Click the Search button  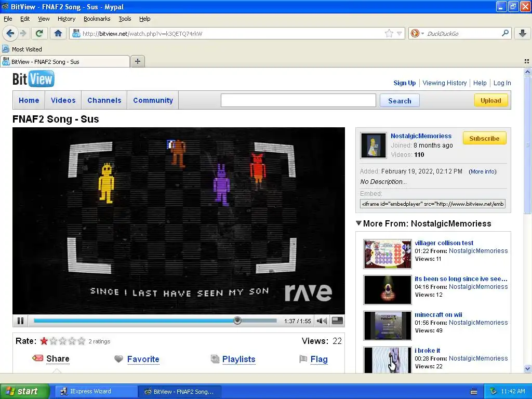400,101
